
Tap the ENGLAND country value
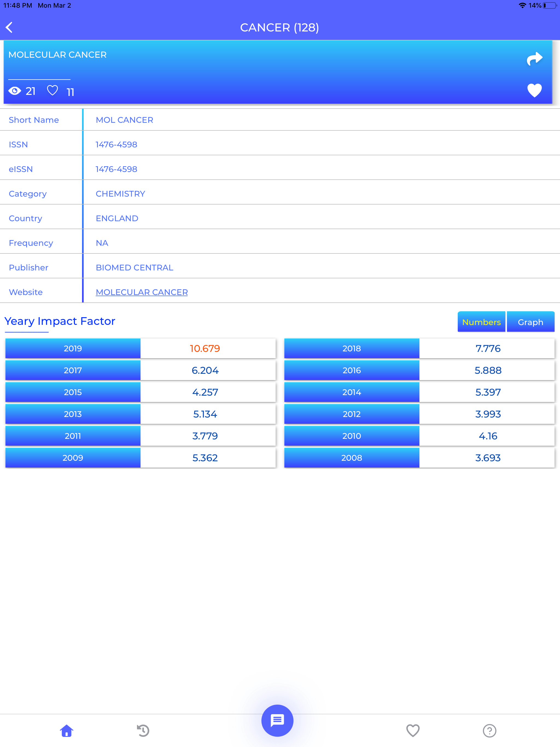click(x=117, y=218)
